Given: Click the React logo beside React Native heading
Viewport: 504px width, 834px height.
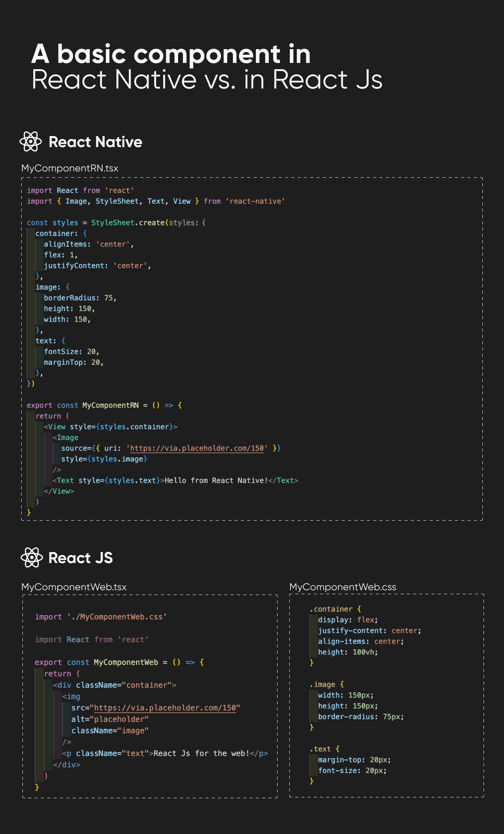Looking at the screenshot, I should coord(31,142).
